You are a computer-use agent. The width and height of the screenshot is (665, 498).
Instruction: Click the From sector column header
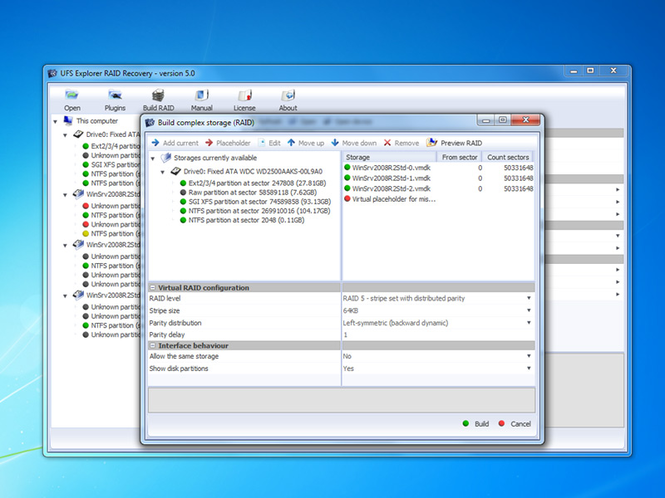pos(459,157)
